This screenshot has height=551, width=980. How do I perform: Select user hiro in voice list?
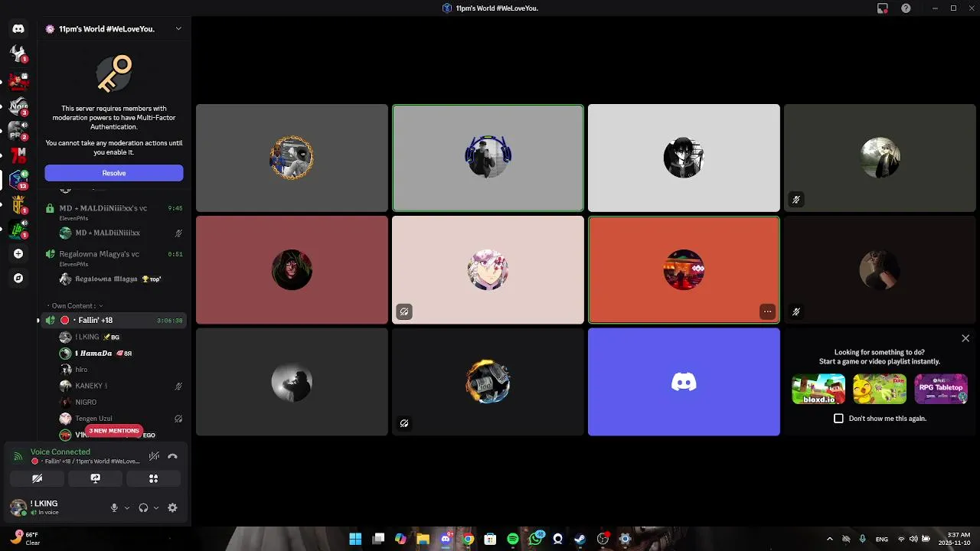[120, 370]
